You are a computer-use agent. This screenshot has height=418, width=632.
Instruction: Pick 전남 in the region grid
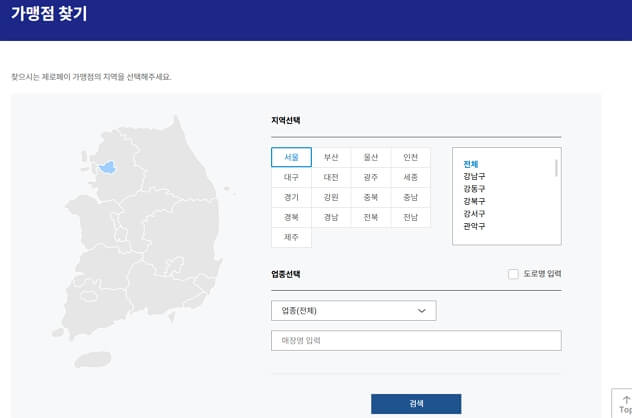coord(411,217)
